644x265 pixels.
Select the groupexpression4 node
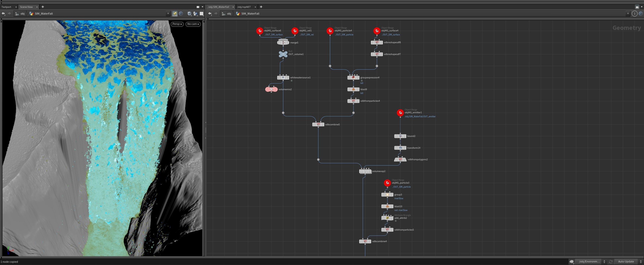[x=353, y=78]
